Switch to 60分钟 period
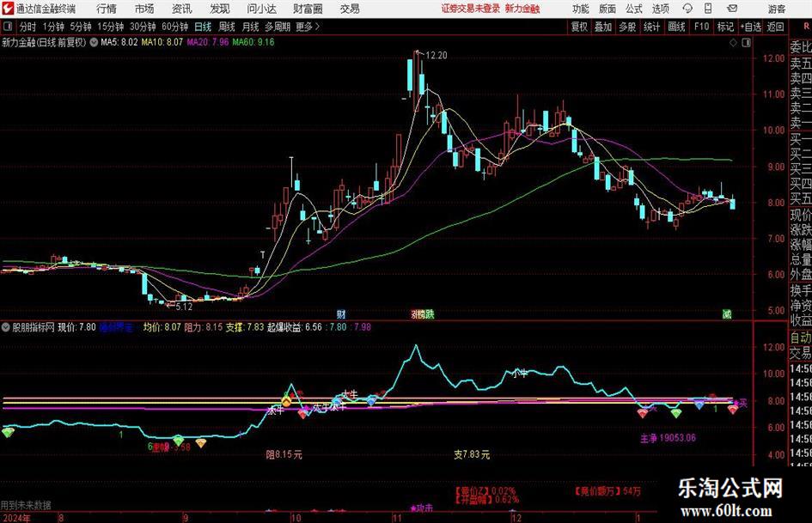The image size is (812, 523). 175,27
